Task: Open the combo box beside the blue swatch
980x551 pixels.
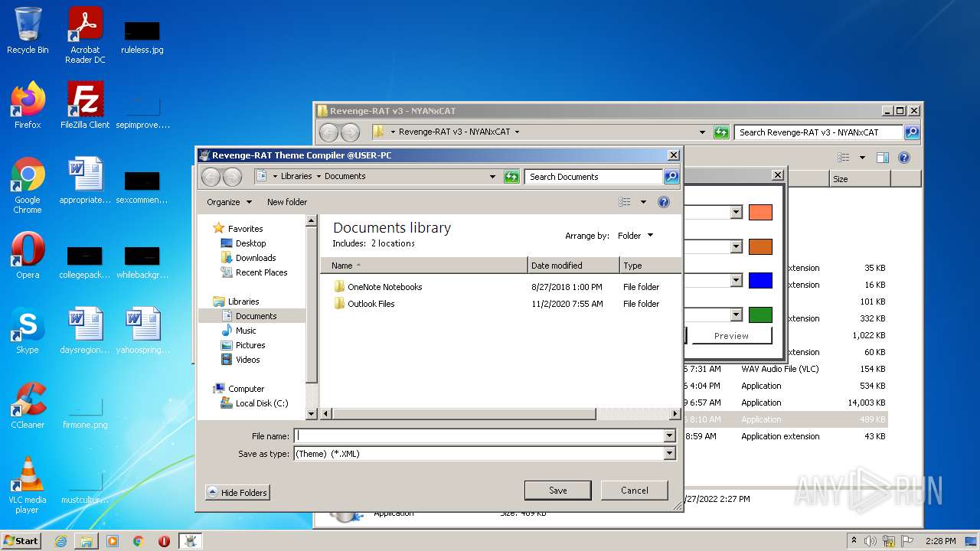Action: coord(736,281)
